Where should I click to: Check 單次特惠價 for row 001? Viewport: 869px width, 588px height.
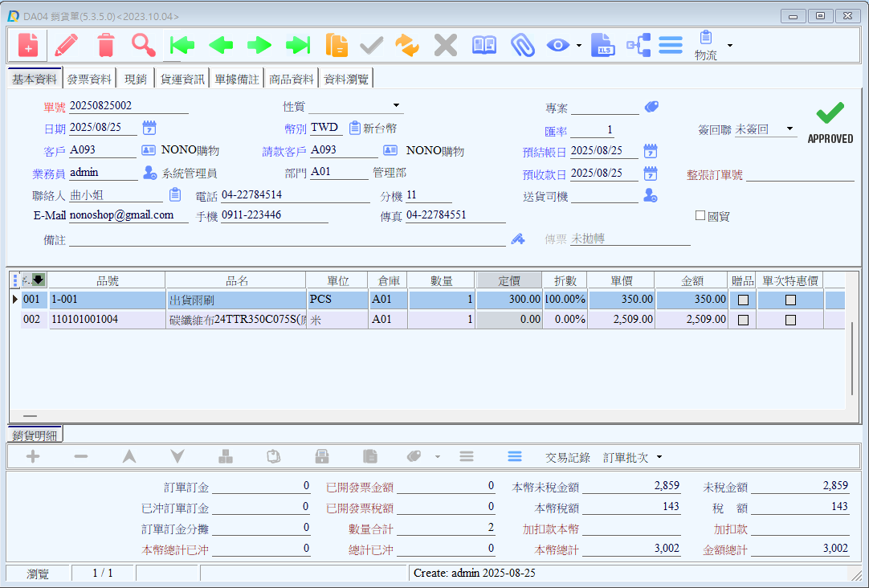791,300
